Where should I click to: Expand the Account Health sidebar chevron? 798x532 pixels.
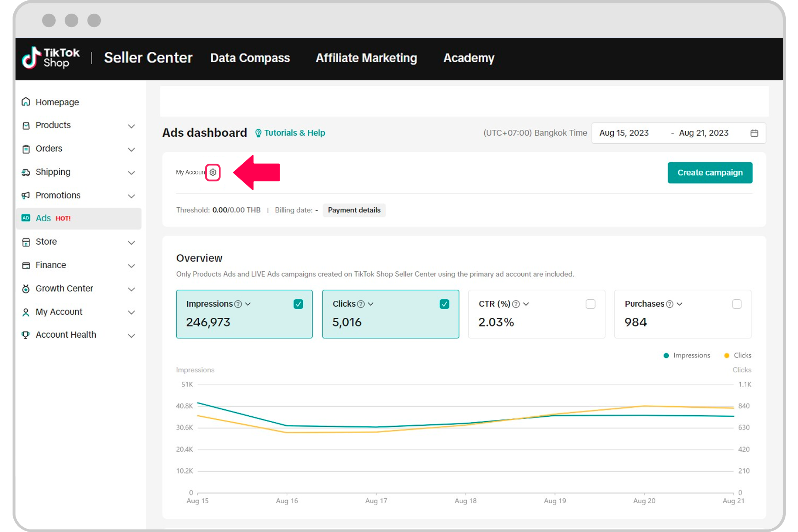click(x=131, y=336)
